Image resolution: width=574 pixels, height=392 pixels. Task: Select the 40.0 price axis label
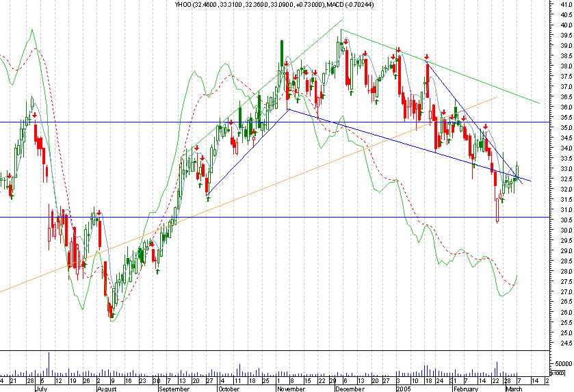coord(566,25)
